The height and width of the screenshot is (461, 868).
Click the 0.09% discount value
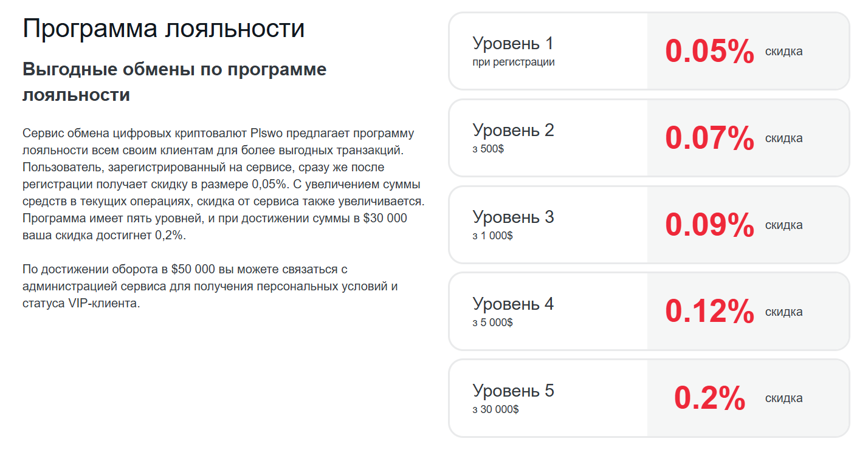coord(709,225)
